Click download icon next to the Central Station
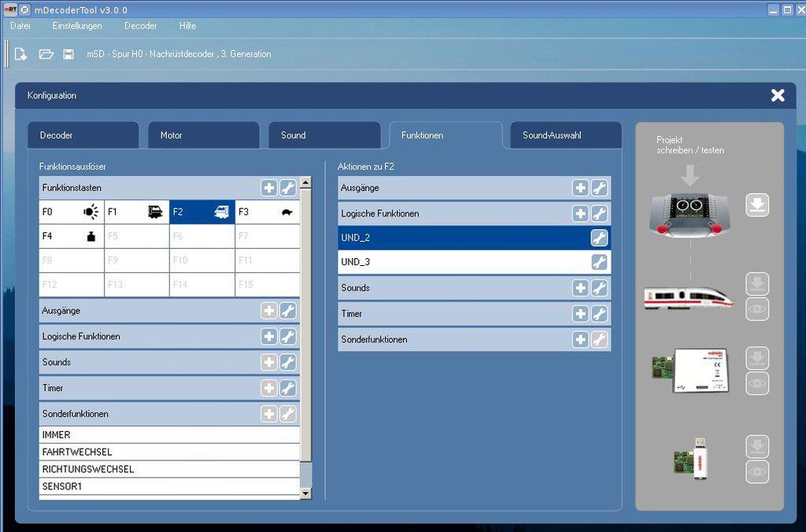The height and width of the screenshot is (532, 806). (757, 205)
